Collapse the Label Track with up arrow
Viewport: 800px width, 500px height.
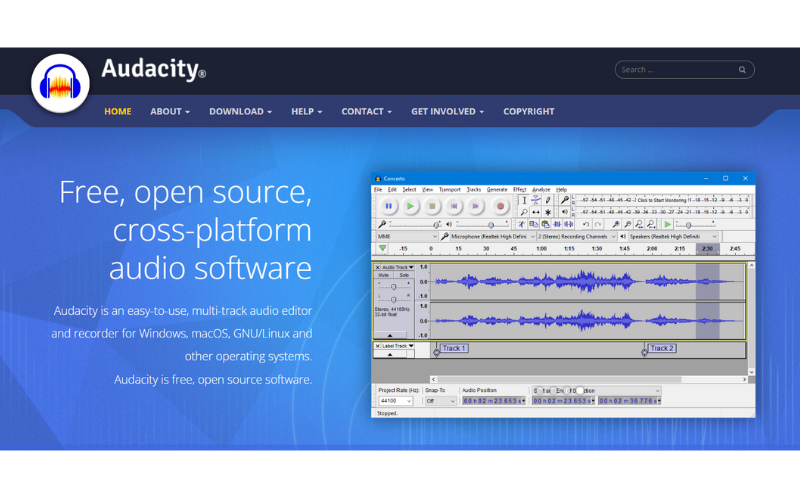pos(390,354)
